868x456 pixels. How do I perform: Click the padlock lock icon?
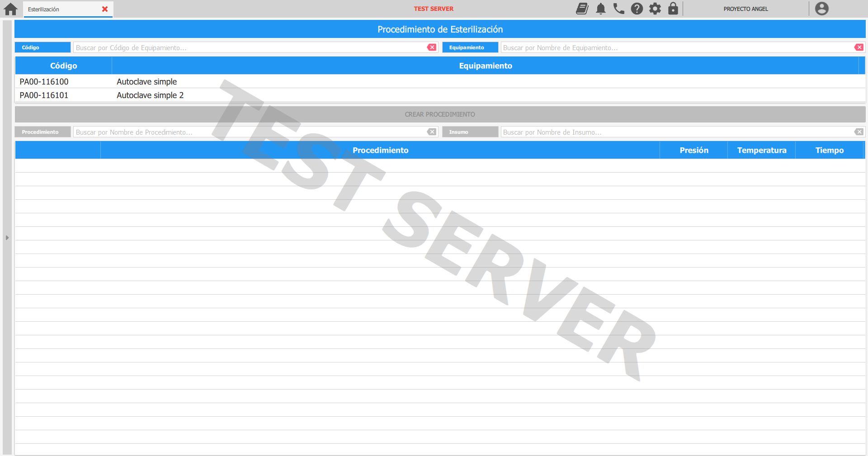click(x=673, y=9)
